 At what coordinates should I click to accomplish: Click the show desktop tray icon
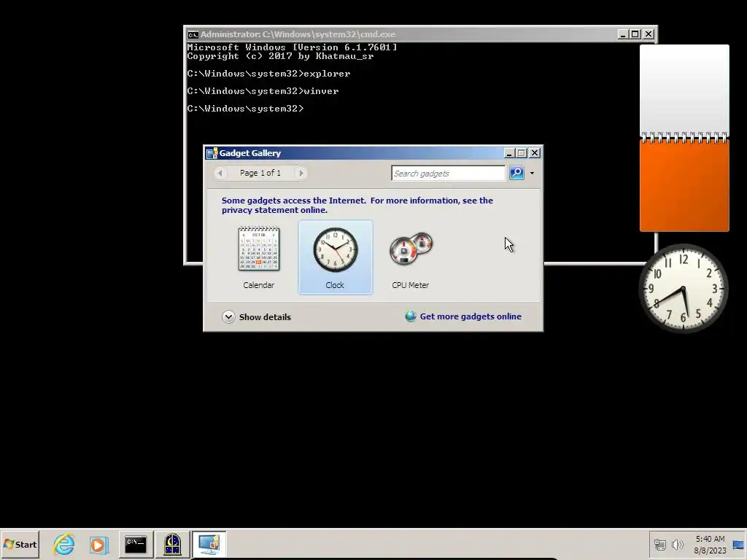point(738,544)
